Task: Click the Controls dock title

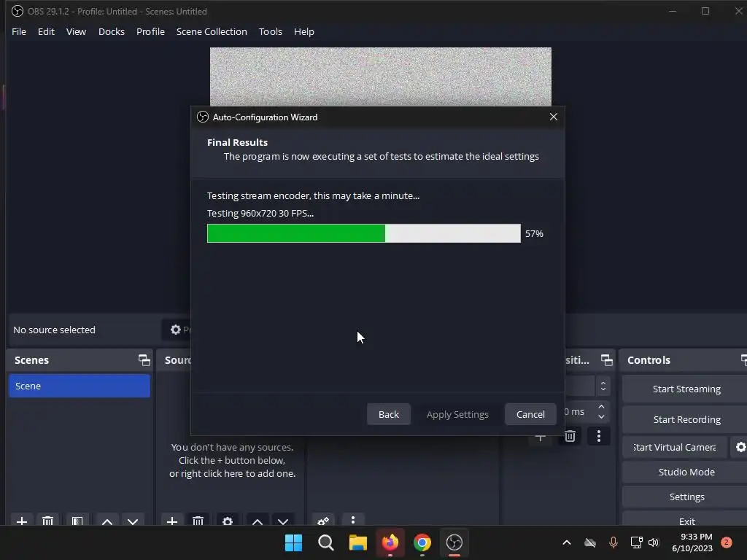Action: [x=649, y=360]
